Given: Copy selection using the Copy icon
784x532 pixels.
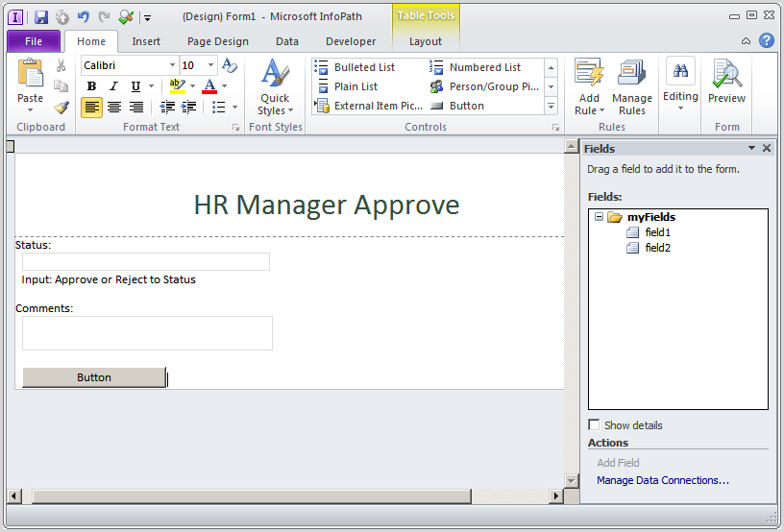Looking at the screenshot, I should click(x=61, y=85).
